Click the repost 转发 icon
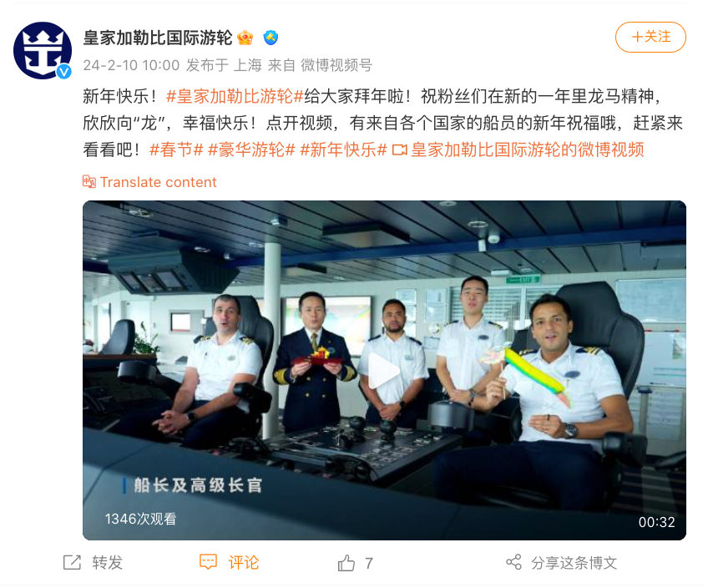 (72, 562)
